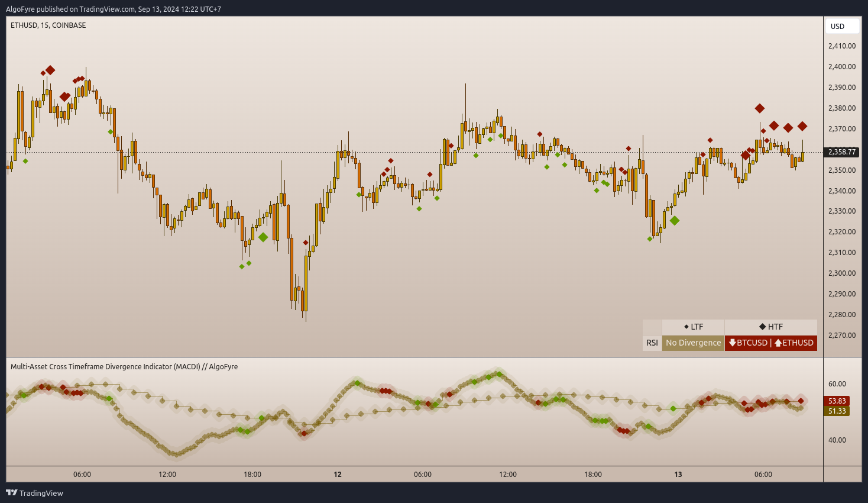Click the 2,330.00 price axis label
868x503 pixels.
[842, 211]
